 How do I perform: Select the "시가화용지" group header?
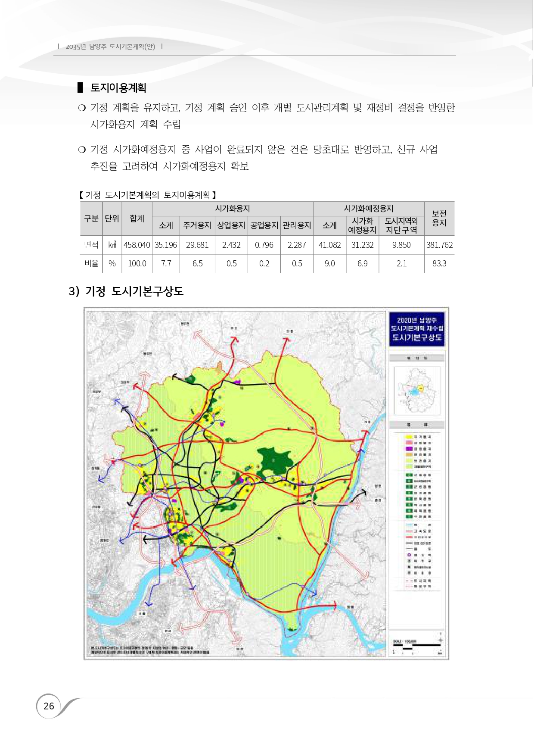[233, 209]
